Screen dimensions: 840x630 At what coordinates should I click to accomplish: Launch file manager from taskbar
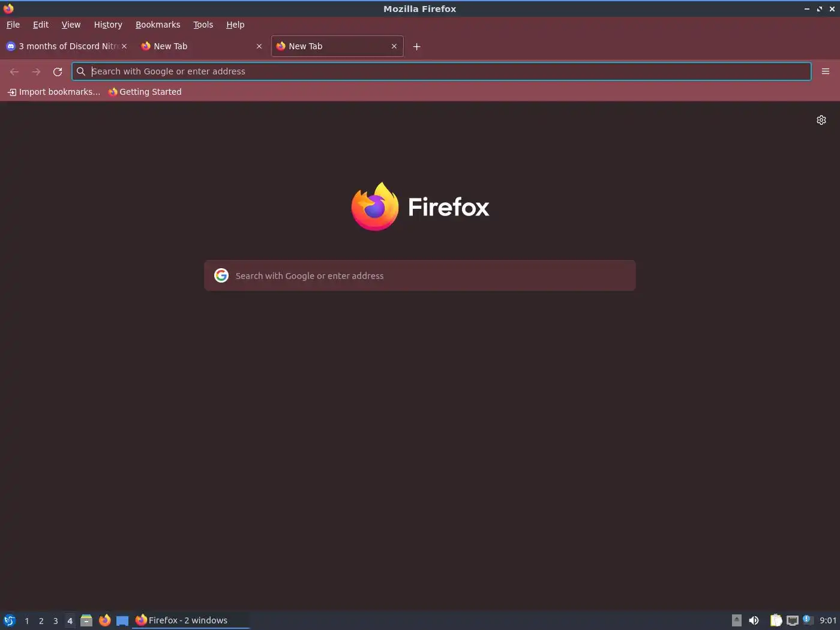pyautogui.click(x=86, y=620)
